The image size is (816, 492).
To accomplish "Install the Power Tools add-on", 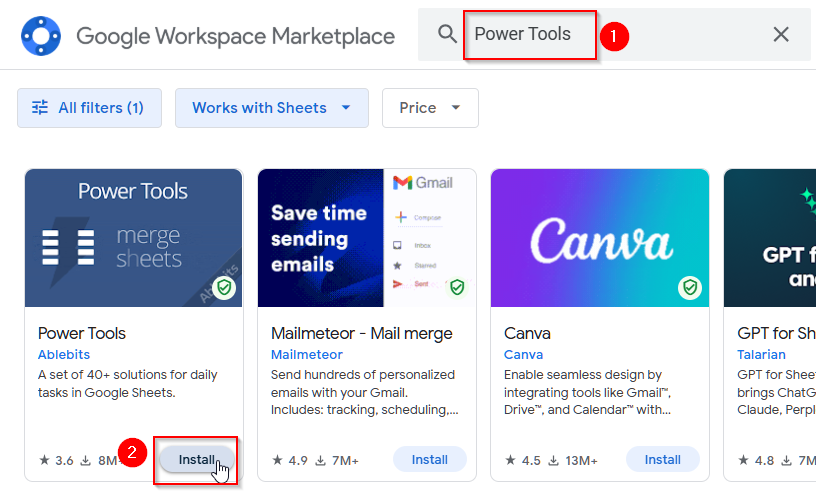I will 197,460.
